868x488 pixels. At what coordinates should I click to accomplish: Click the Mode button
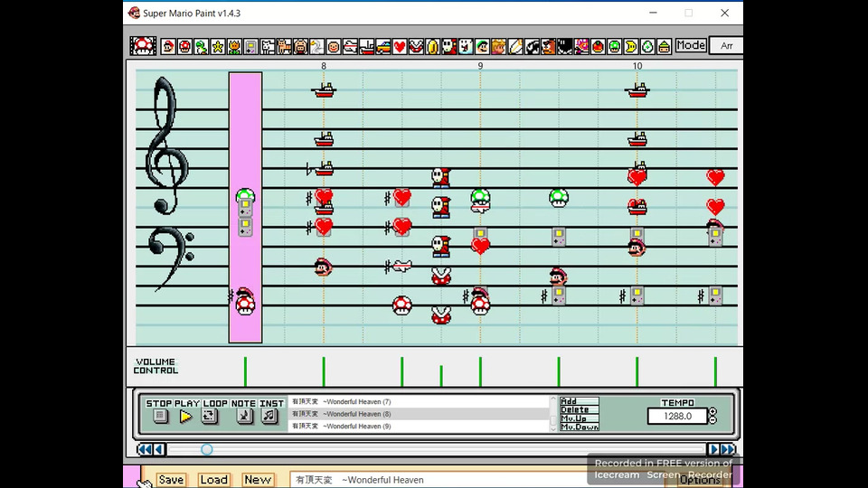point(690,45)
